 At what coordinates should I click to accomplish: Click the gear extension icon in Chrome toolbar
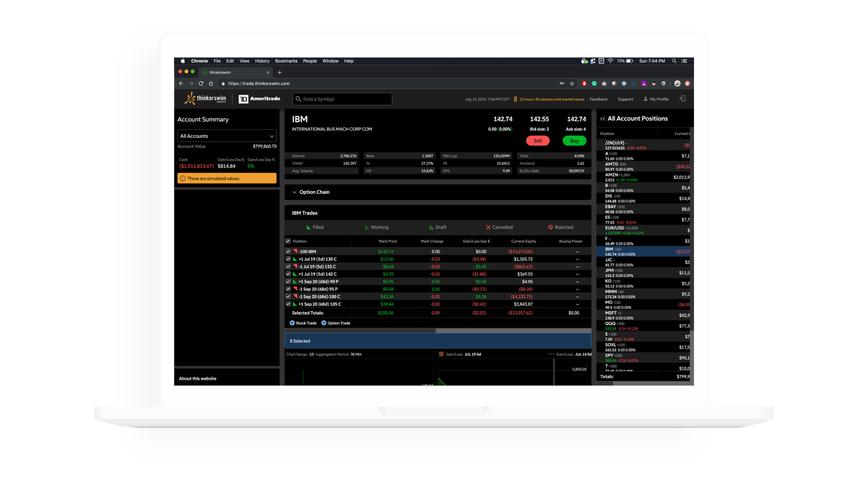tap(664, 84)
